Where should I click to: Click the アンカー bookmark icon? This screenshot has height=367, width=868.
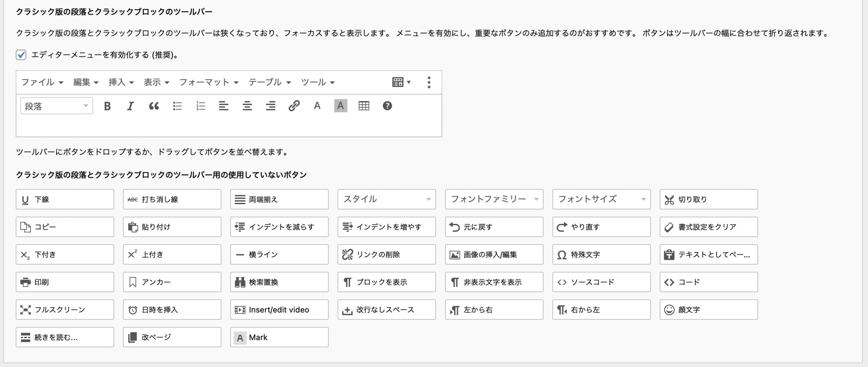[133, 282]
